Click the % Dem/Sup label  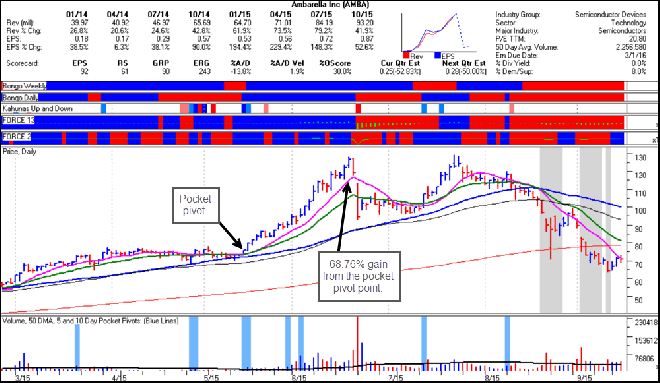pyautogui.click(x=514, y=72)
